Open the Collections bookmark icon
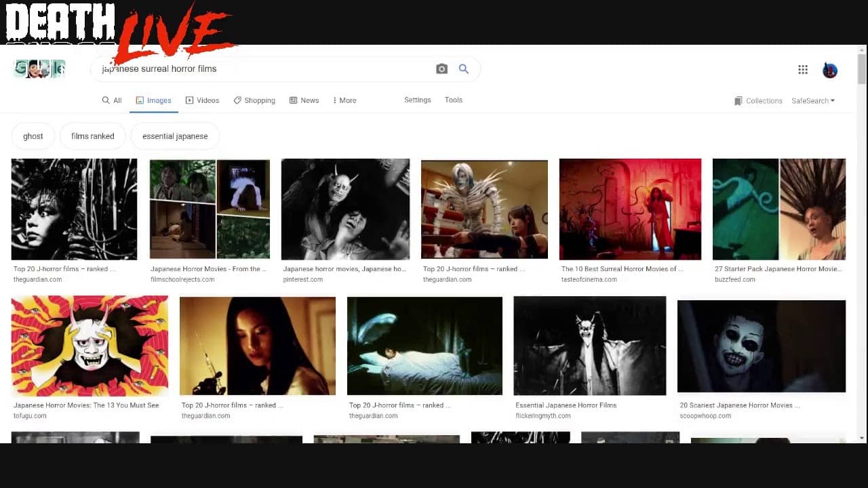 [738, 101]
